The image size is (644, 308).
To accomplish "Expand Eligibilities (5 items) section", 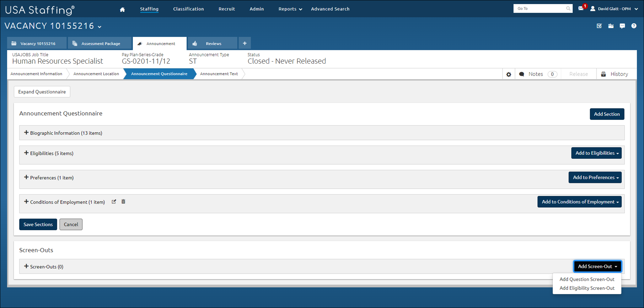I will 26,153.
